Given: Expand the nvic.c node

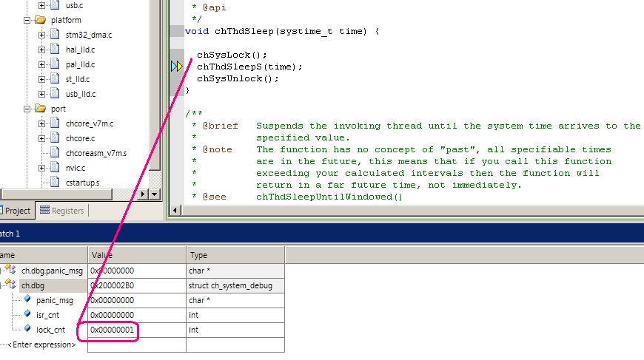Looking at the screenshot, I should click(41, 168).
